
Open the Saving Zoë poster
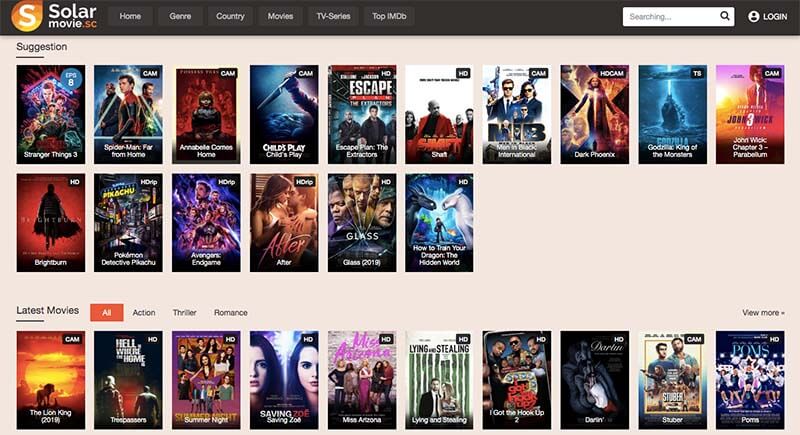pos(284,380)
